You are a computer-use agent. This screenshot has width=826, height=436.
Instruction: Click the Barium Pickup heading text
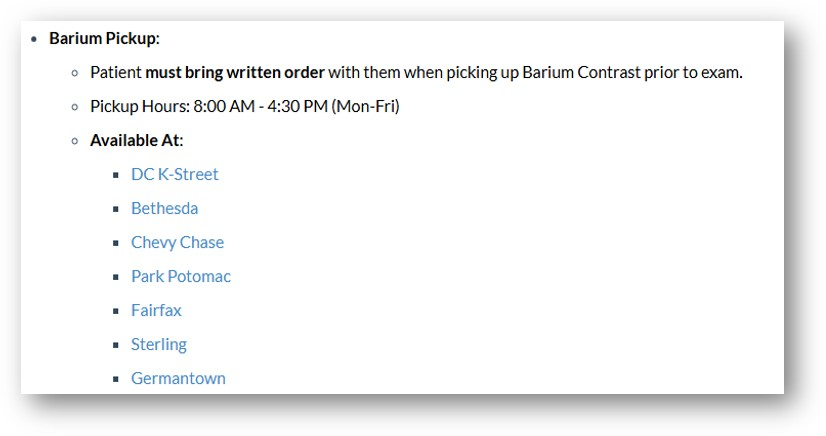coord(104,38)
